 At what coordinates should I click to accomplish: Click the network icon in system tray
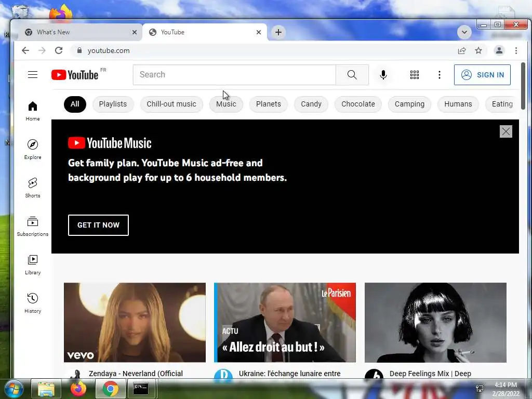[x=480, y=389]
